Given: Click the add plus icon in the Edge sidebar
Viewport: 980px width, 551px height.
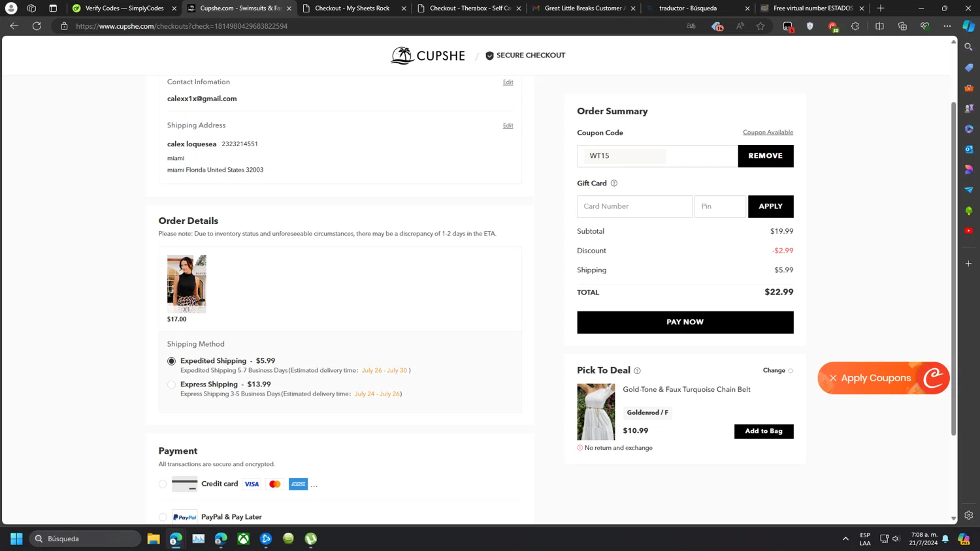Looking at the screenshot, I should coord(969,264).
